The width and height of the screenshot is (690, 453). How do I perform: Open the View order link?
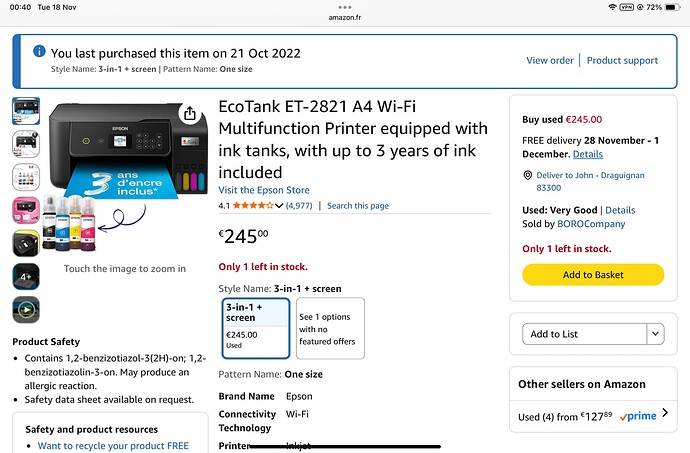550,60
